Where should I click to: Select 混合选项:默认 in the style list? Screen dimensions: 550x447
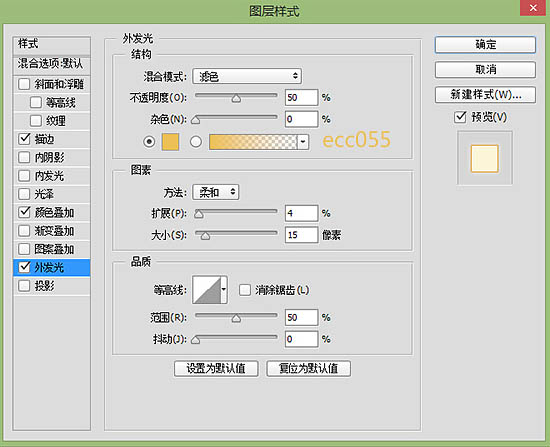[52, 64]
